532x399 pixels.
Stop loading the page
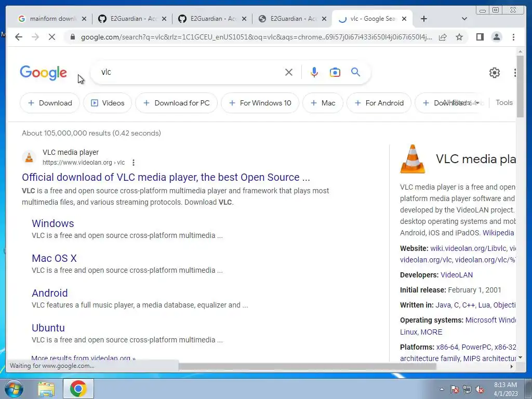click(x=52, y=37)
